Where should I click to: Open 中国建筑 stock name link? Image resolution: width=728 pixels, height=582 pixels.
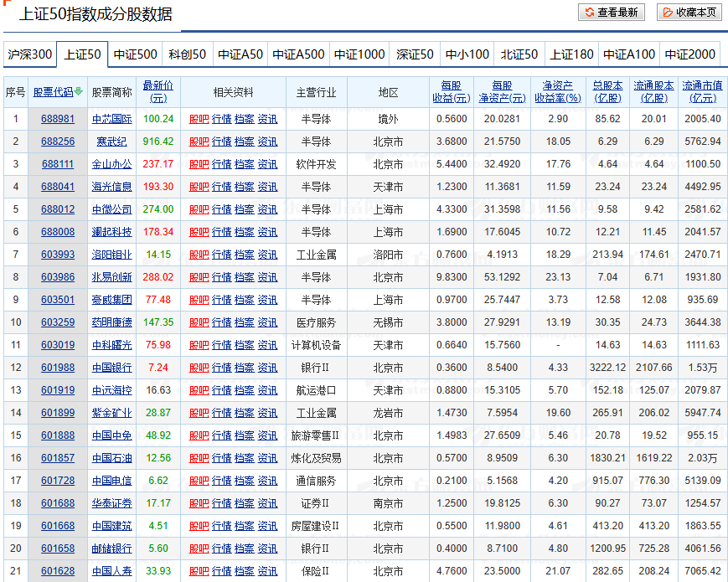pos(112,526)
